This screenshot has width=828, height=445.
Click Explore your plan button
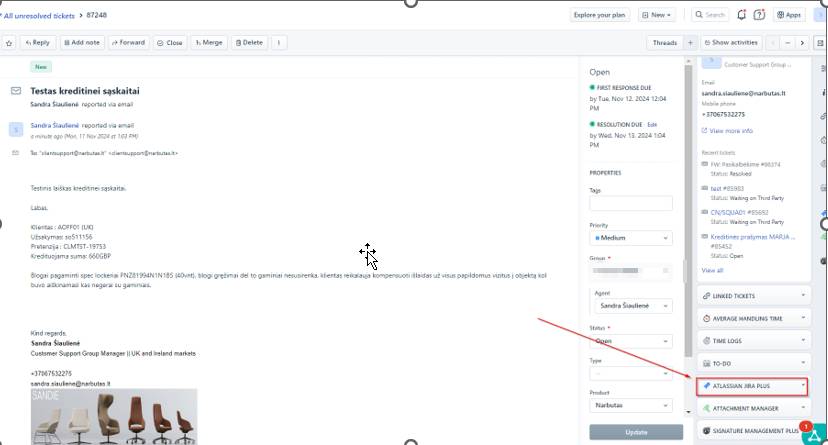(599, 15)
